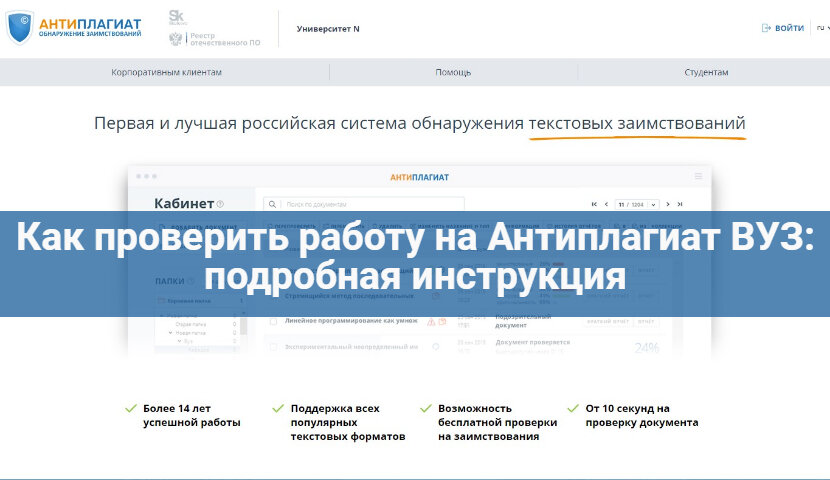Viewport: 830px width, 480px height.
Task: Open the Skolkovo Sk logo link
Action: pos(177,17)
